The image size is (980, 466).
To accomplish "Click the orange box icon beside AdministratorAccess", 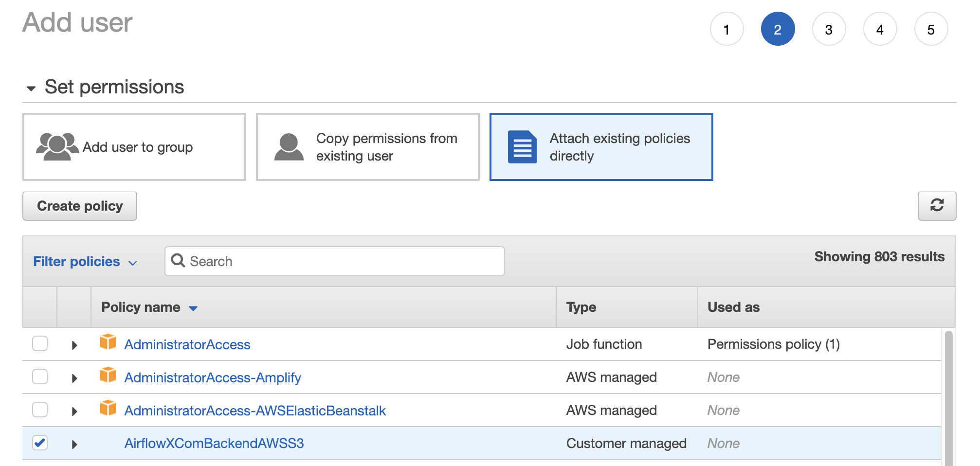I will [x=108, y=342].
